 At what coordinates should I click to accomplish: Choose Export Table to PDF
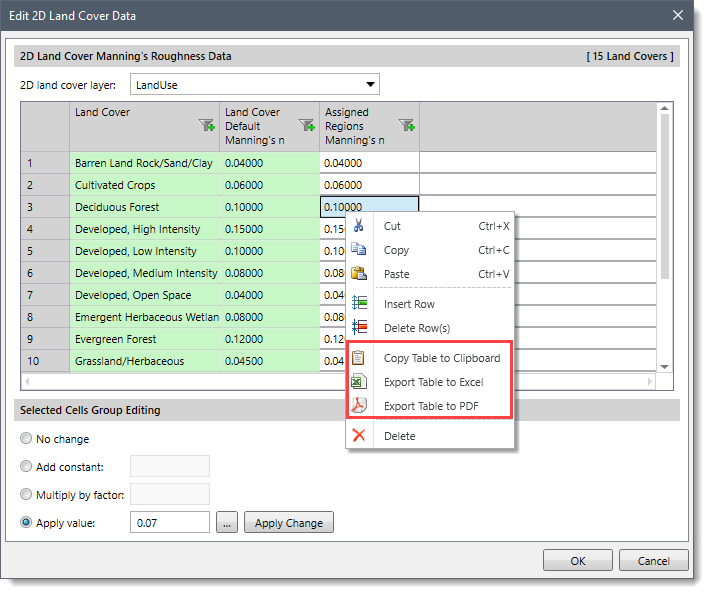click(430, 406)
